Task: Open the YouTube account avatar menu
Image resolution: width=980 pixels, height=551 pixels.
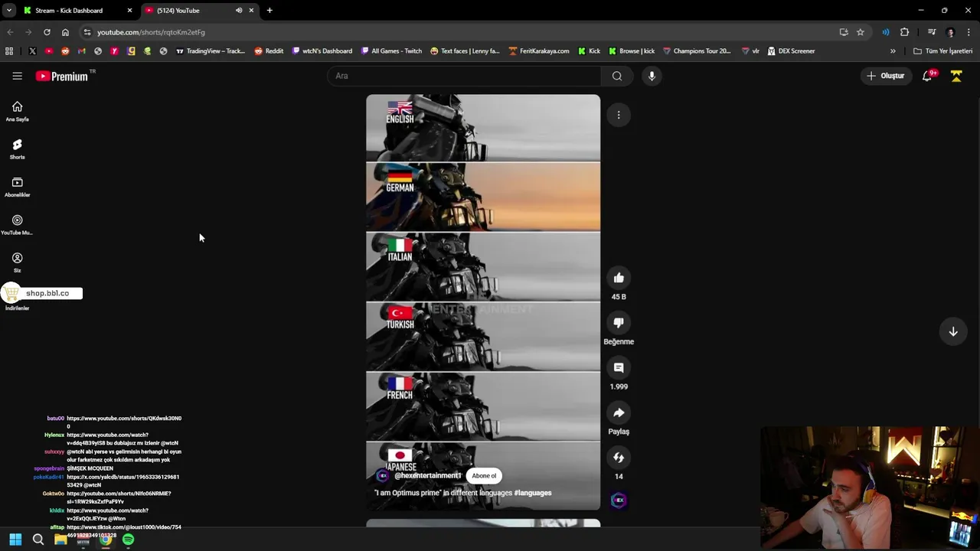Action: coord(956,76)
